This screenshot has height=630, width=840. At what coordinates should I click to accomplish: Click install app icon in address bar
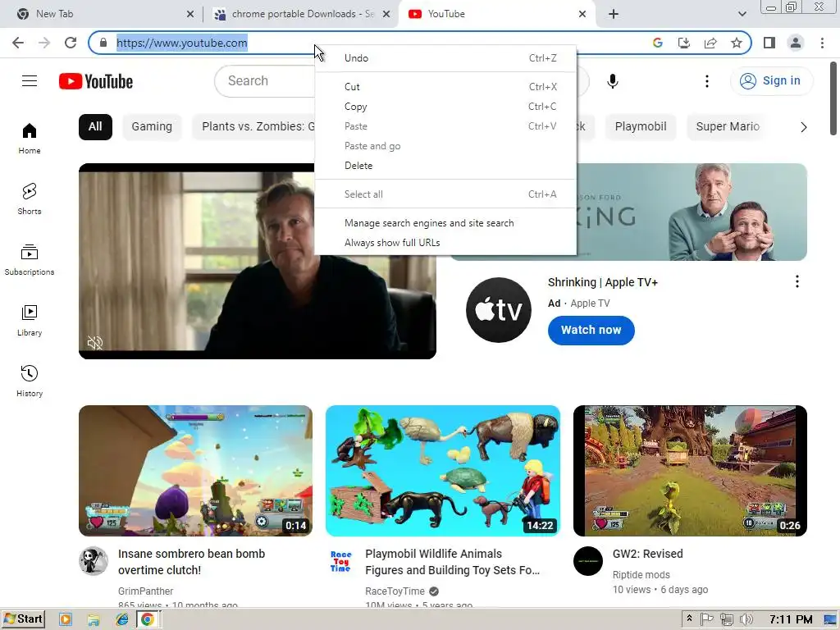[x=684, y=43]
